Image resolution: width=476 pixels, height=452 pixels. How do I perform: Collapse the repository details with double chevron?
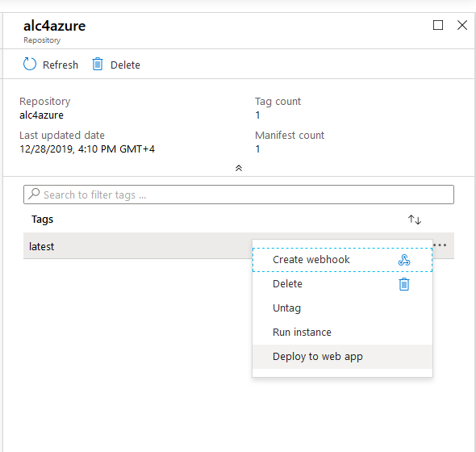point(239,168)
